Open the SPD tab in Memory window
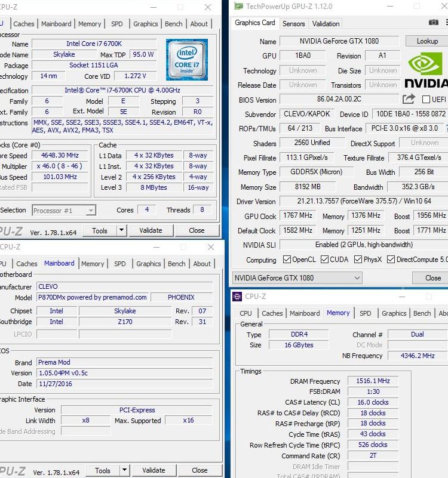The height and width of the screenshot is (478, 448). click(365, 313)
